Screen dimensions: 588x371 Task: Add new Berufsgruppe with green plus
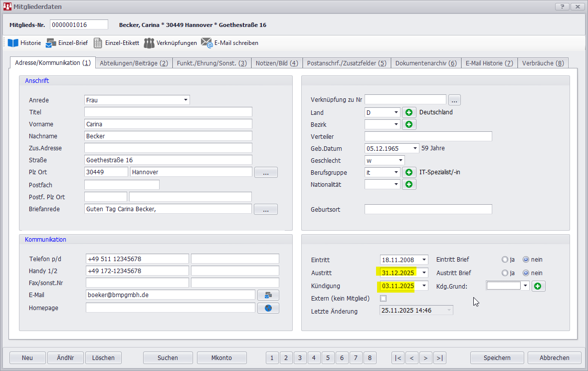409,172
